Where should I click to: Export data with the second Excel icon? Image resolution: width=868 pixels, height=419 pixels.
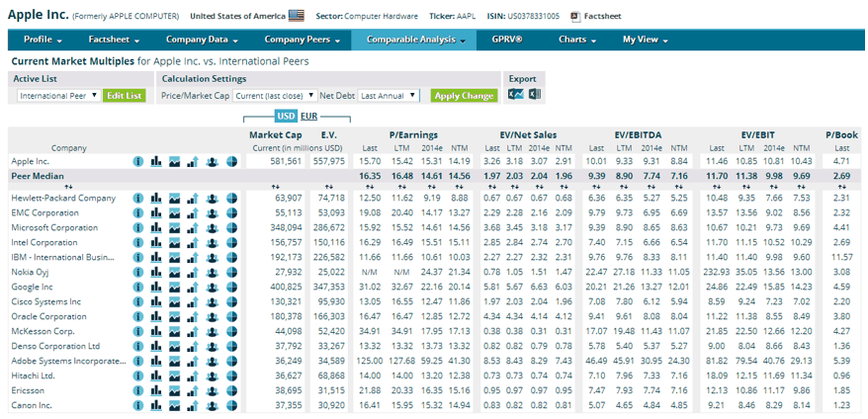(x=534, y=95)
